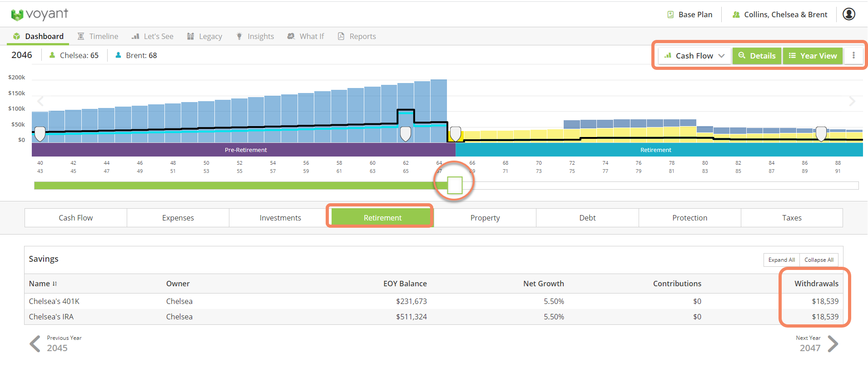Select the Debt category tab

[587, 218]
